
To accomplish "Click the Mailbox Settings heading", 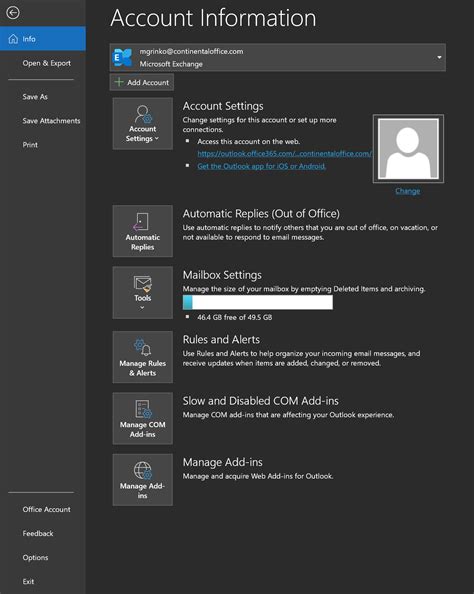I will 222,275.
